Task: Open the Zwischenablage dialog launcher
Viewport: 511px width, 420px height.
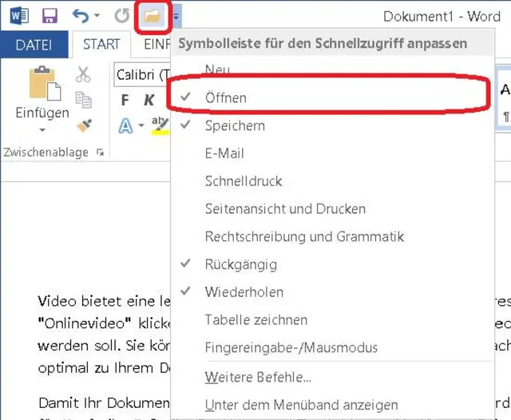Action: point(100,152)
